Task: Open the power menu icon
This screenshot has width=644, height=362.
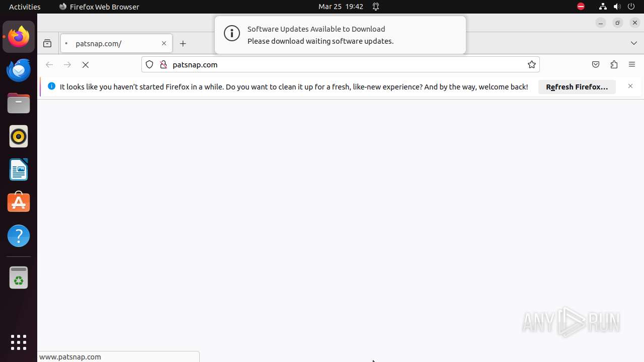Action: pyautogui.click(x=631, y=7)
